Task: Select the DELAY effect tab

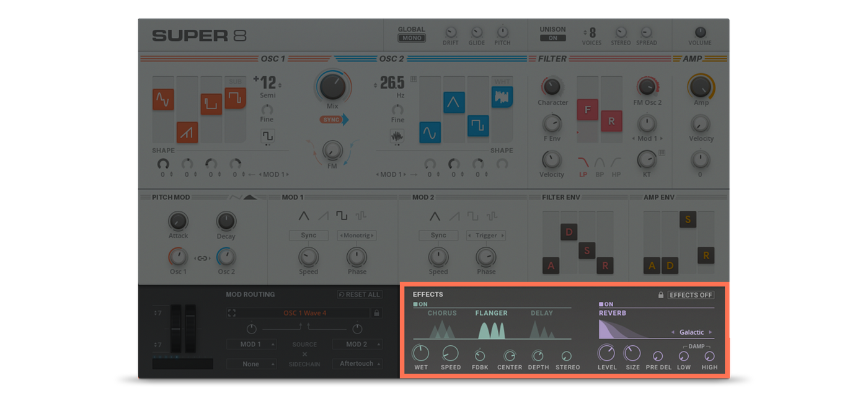Action: point(542,313)
